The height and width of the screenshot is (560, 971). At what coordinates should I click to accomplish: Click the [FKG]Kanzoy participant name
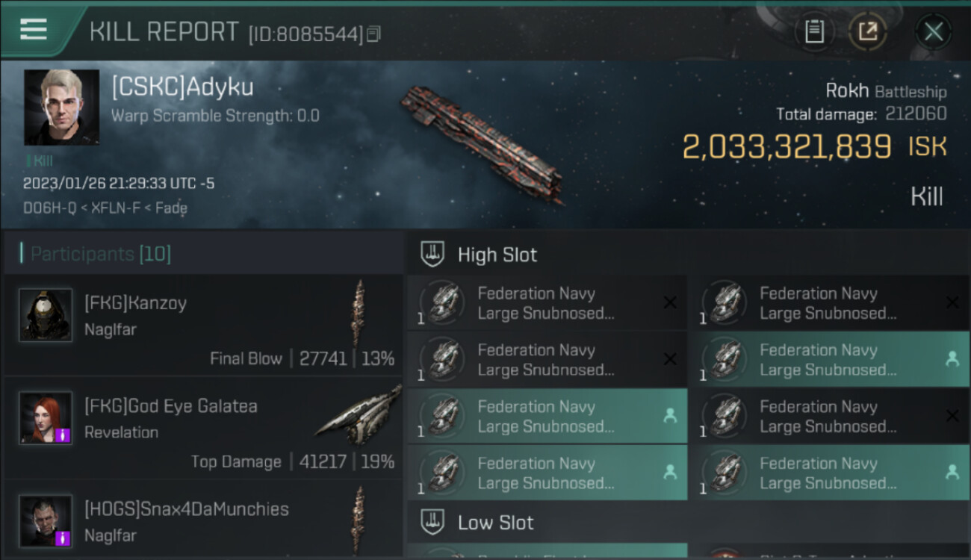coord(135,303)
